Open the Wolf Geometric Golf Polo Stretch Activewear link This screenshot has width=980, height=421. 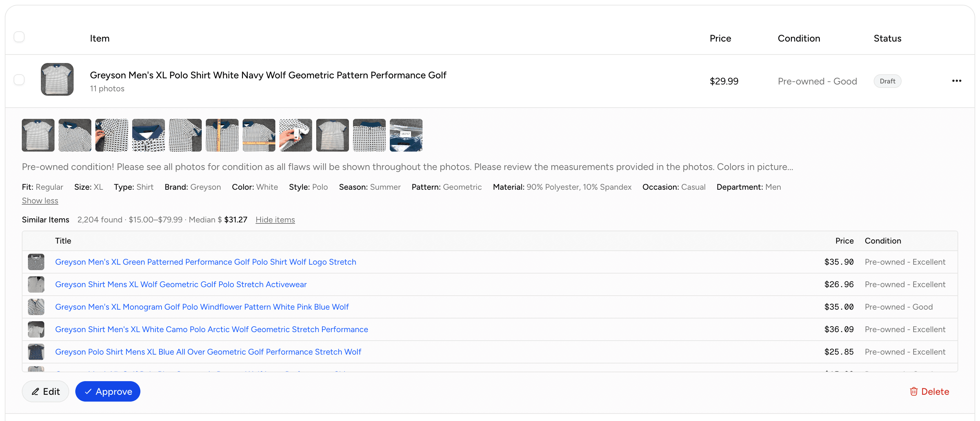coord(181,284)
